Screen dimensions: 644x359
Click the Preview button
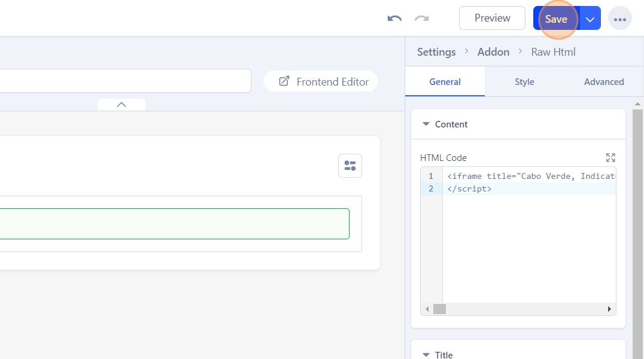[492, 18]
